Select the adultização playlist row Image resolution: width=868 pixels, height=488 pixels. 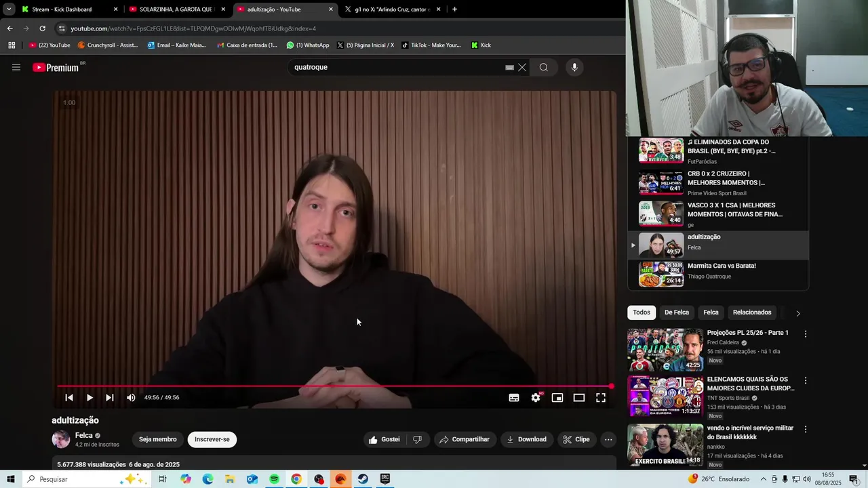coord(718,245)
